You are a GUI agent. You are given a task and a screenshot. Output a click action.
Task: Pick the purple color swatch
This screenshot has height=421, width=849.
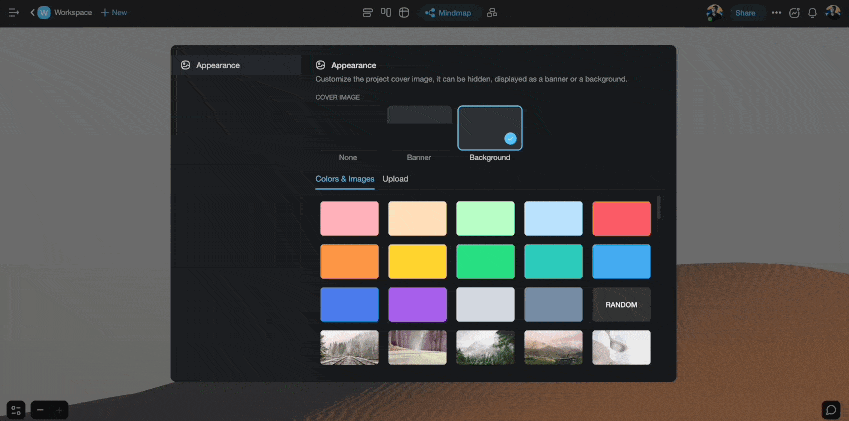tap(417, 304)
